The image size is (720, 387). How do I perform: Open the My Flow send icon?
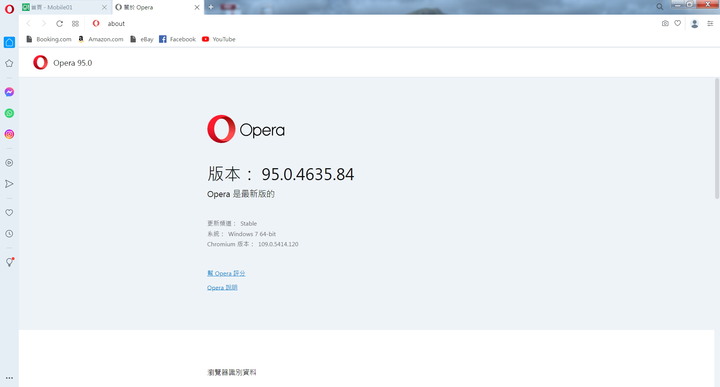(9, 184)
